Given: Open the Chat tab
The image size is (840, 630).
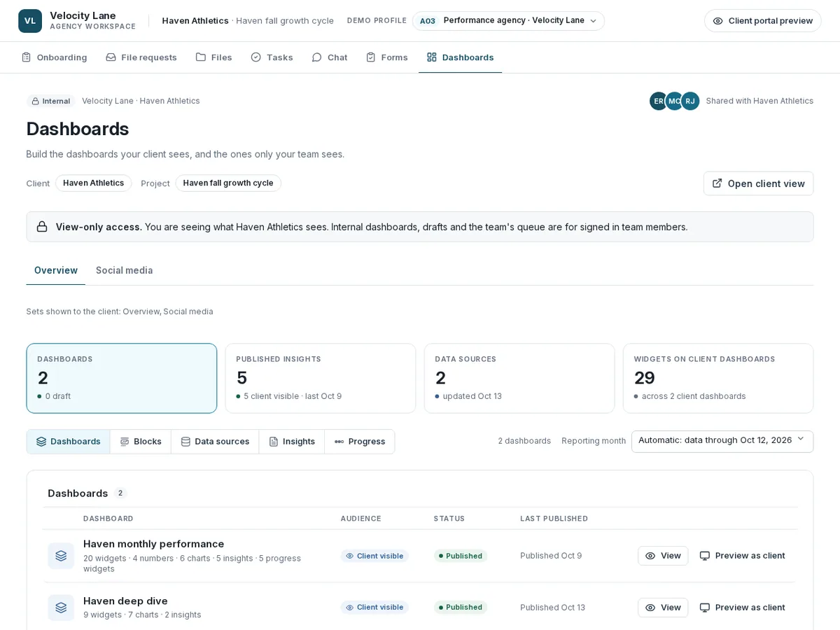Looking at the screenshot, I should [x=329, y=57].
